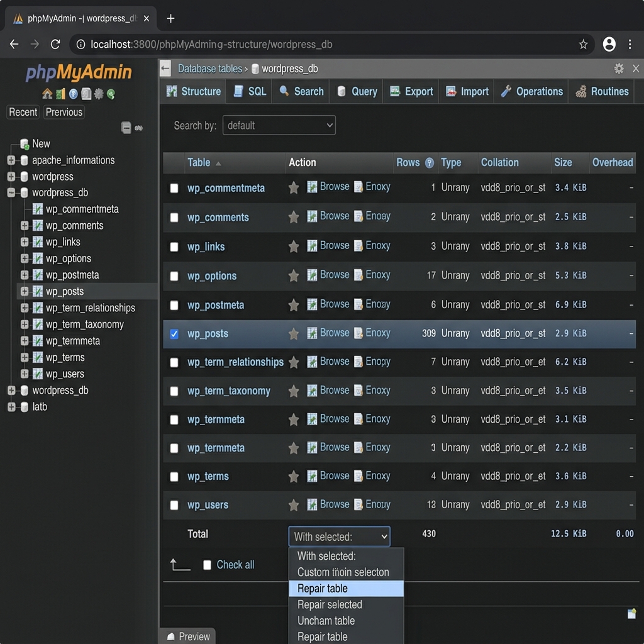
Task: Expand the latb database node
Action: point(11,407)
